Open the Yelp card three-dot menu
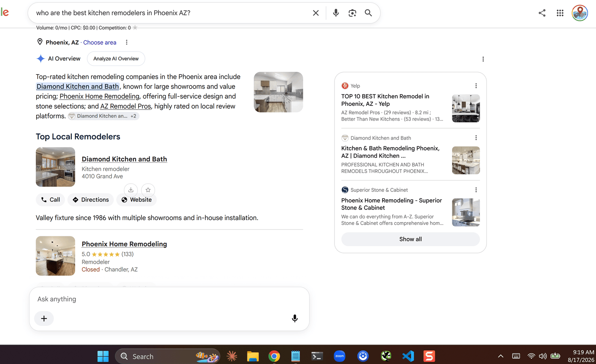This screenshot has height=364, width=596. (x=476, y=86)
